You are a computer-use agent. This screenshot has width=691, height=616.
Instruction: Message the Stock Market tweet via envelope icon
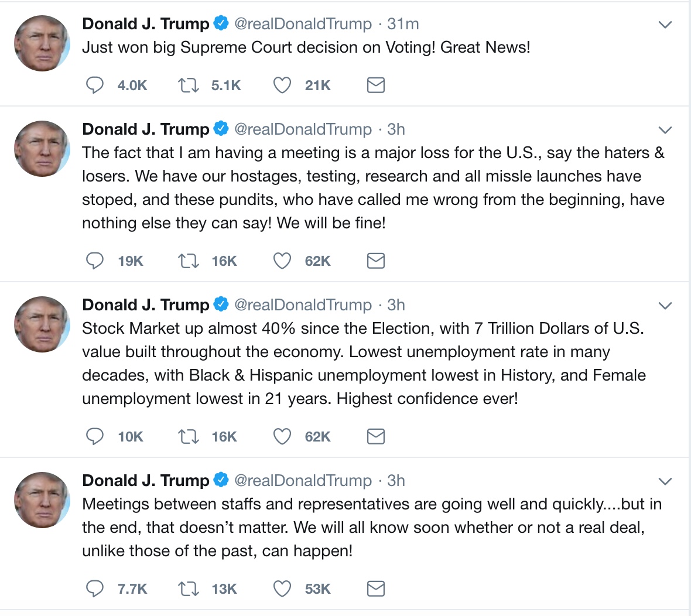point(375,436)
